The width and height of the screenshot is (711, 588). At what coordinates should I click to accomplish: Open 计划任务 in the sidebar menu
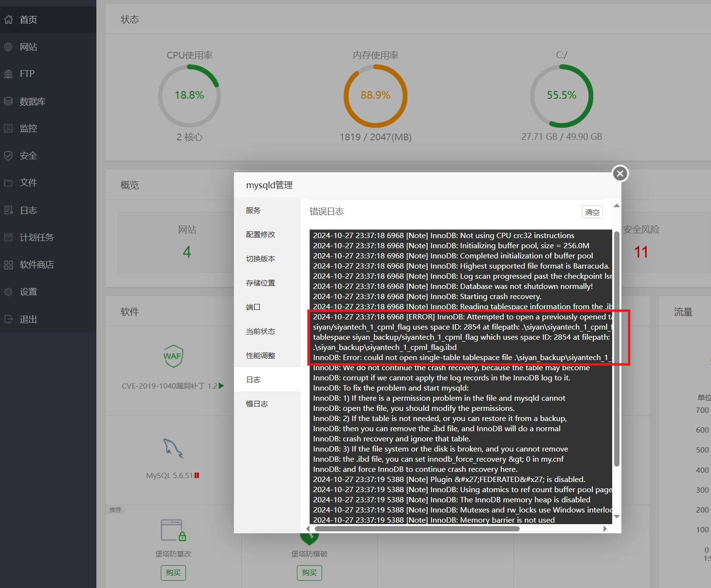pyautogui.click(x=48, y=237)
